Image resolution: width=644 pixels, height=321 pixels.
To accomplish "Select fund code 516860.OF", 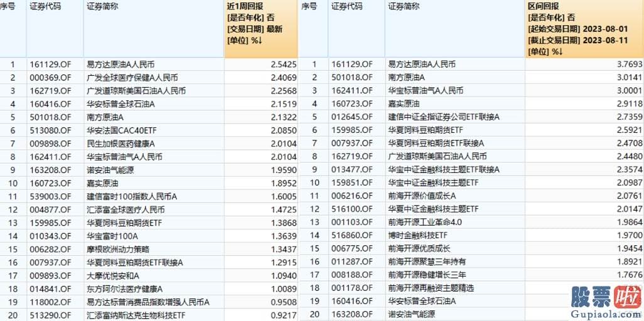I will pos(352,235).
